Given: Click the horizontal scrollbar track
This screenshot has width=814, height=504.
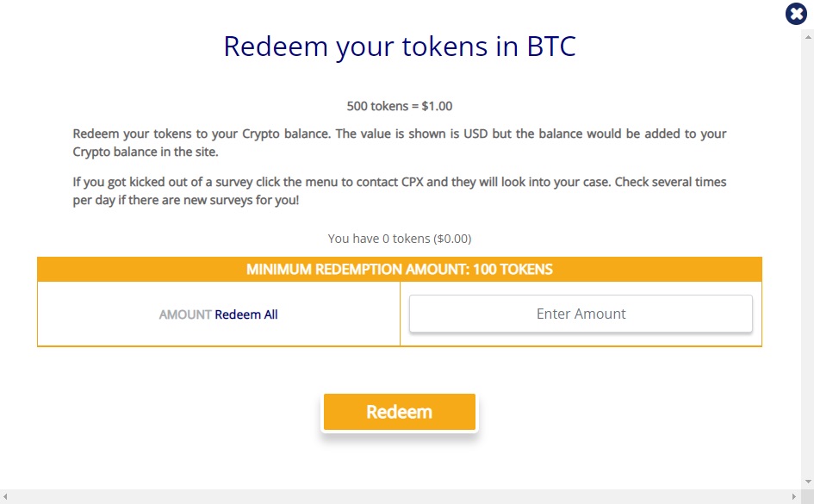Looking at the screenshot, I should [x=399, y=497].
